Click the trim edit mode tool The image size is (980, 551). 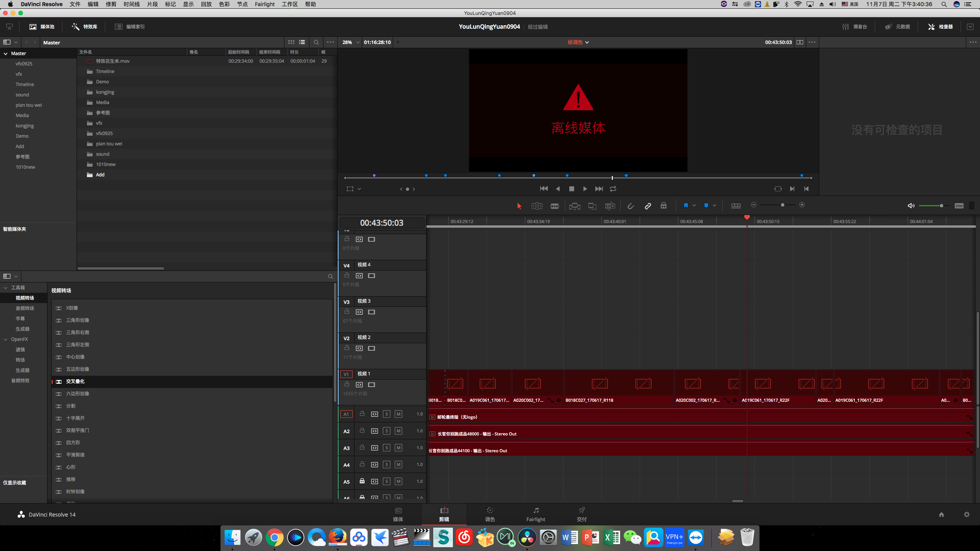click(537, 206)
